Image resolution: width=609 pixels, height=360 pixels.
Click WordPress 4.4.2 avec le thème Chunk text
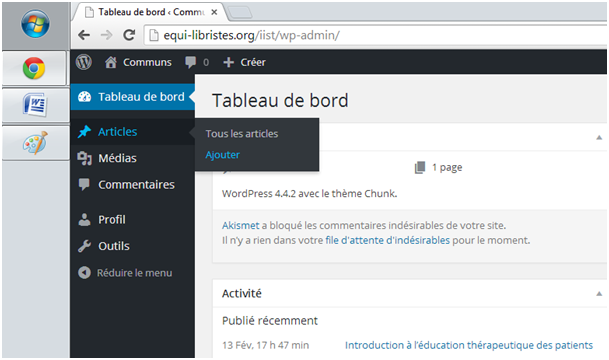point(310,193)
